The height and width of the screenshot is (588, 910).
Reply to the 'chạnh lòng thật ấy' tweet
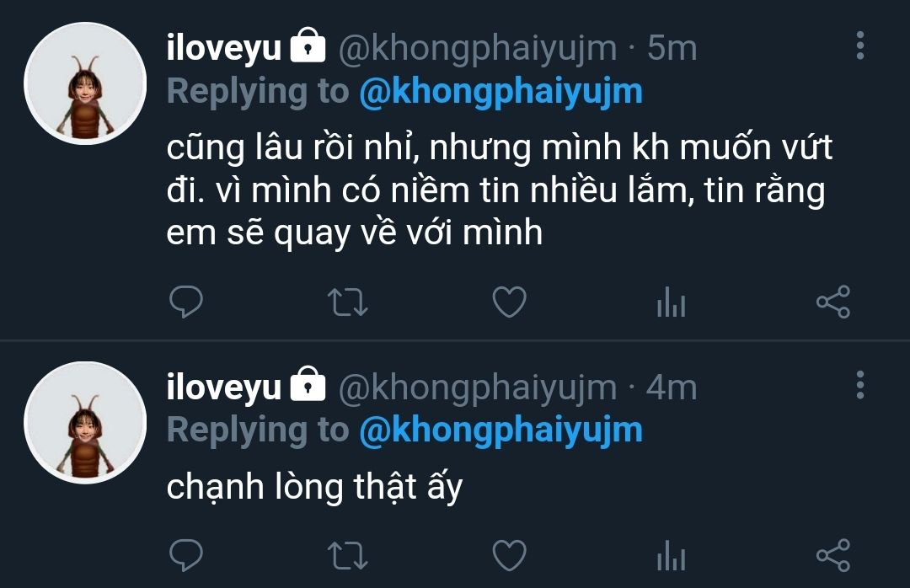[185, 555]
